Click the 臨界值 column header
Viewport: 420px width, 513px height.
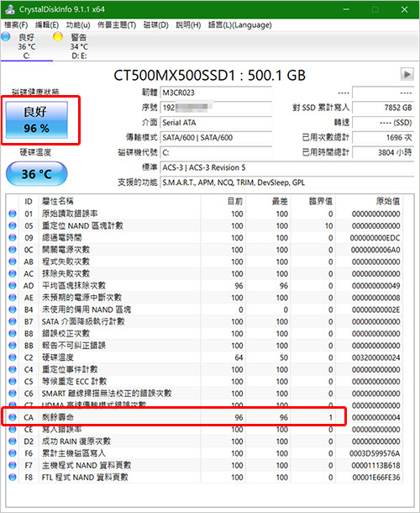pos(312,201)
